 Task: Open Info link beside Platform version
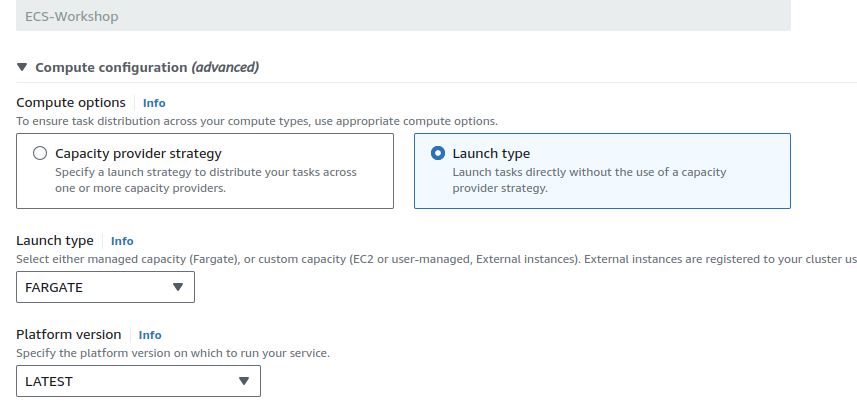point(150,335)
